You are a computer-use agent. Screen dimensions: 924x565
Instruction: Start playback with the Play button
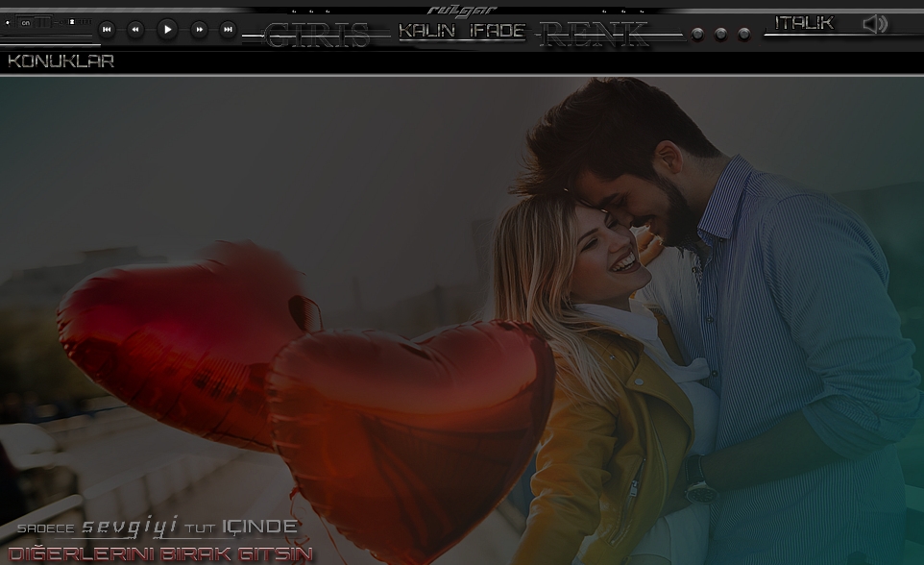[167, 29]
